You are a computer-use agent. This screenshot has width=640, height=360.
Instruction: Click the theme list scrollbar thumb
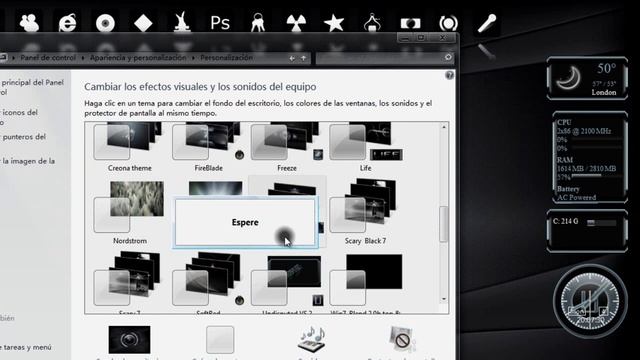point(444,224)
